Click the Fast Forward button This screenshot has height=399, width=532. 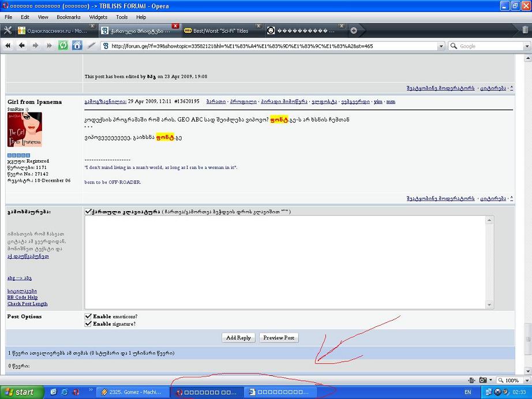click(49, 46)
